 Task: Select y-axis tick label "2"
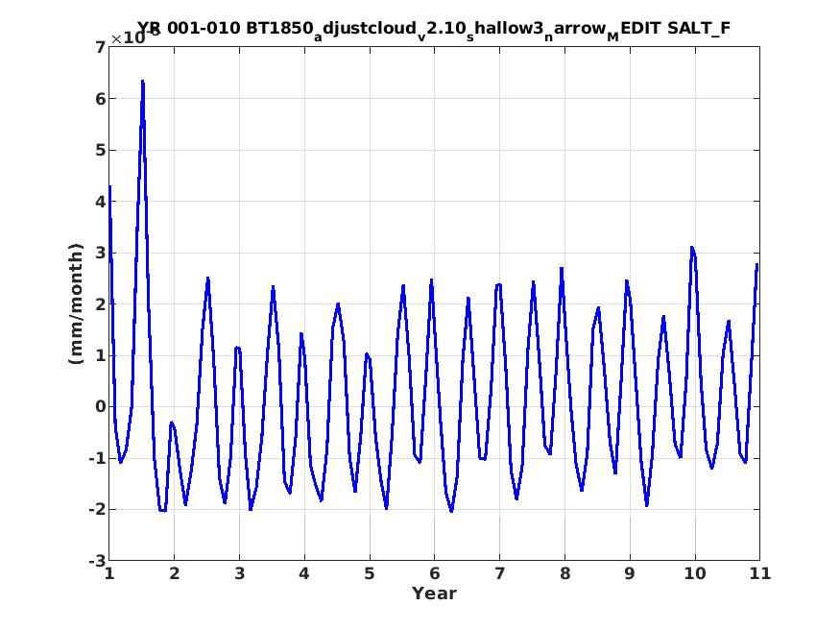(x=101, y=304)
